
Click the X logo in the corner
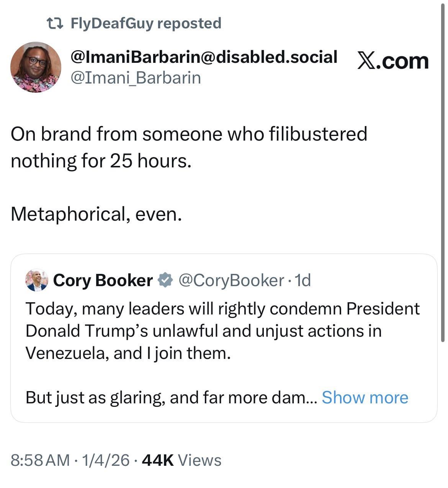coord(366,61)
